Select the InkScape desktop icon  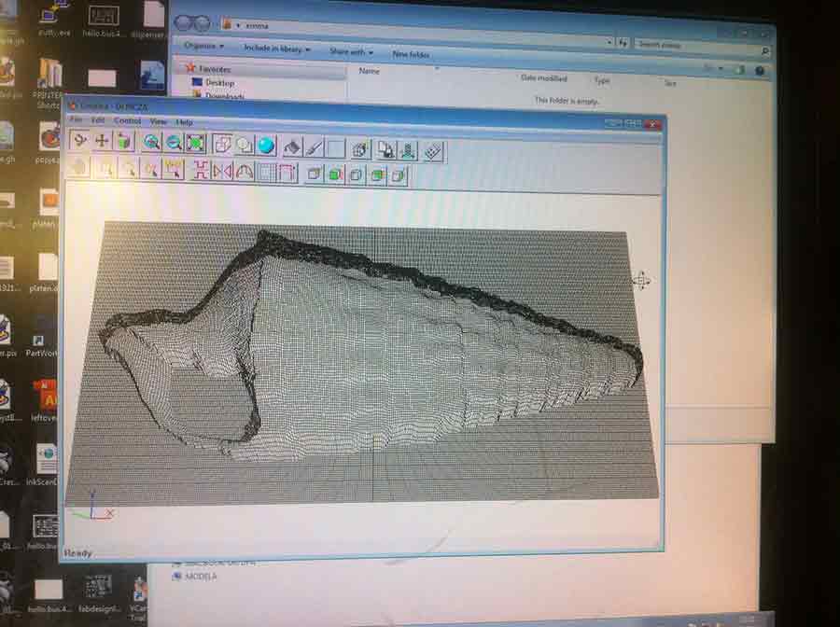point(43,465)
